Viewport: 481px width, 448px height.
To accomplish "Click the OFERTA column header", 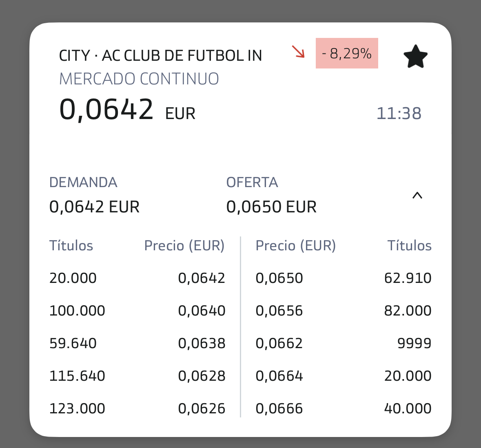I will tap(252, 182).
